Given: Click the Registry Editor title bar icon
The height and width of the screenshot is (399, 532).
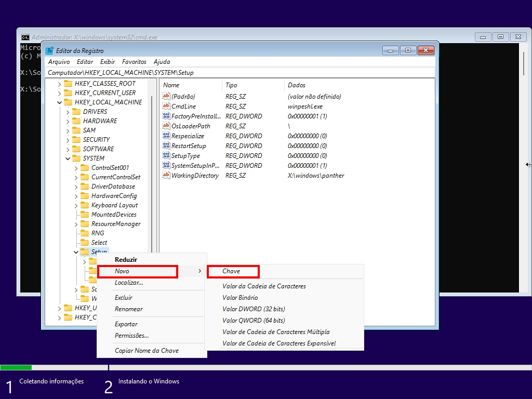Looking at the screenshot, I should pyautogui.click(x=49, y=51).
